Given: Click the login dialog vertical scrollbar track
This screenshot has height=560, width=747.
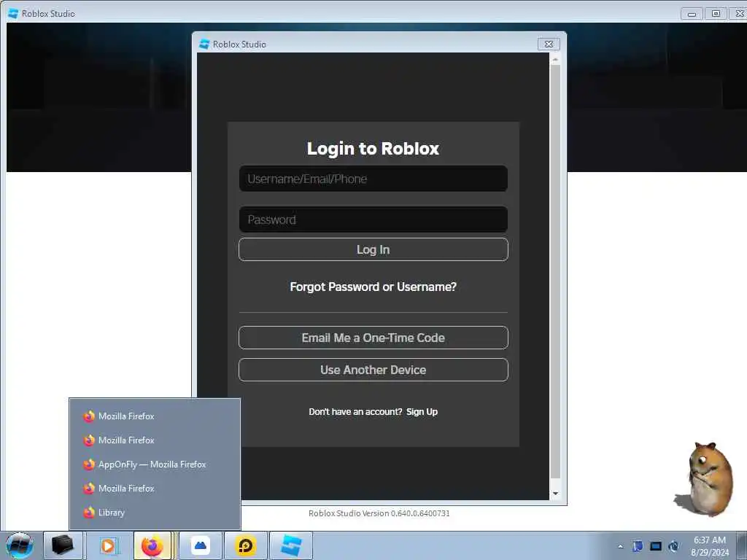Looking at the screenshot, I should (555, 271).
